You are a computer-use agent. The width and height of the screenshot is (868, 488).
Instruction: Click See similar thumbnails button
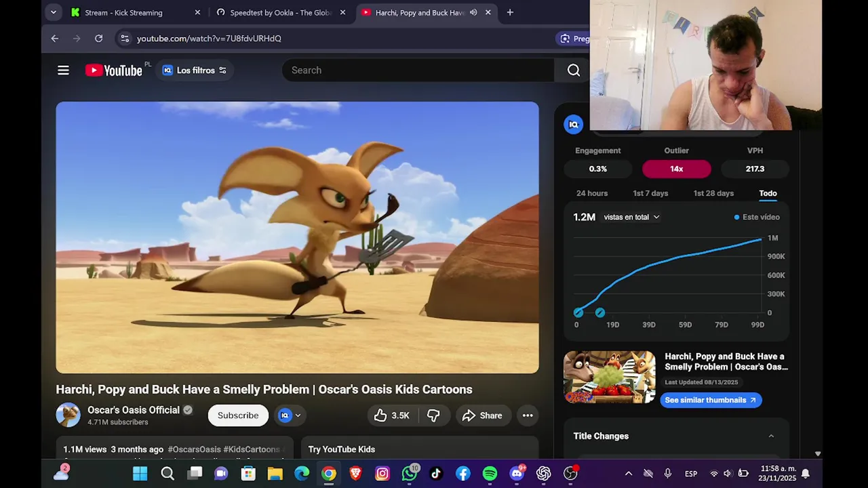711,400
